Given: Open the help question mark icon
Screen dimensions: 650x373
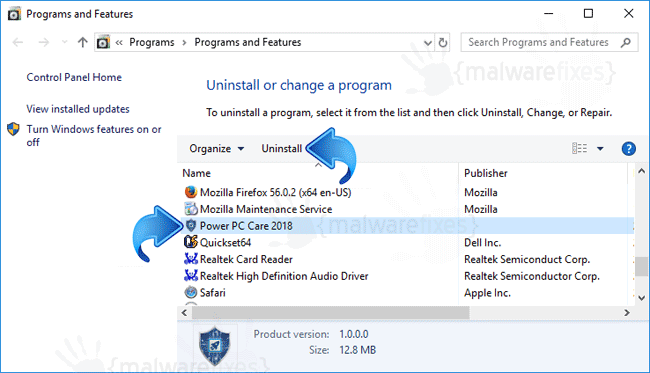Looking at the screenshot, I should click(x=628, y=148).
